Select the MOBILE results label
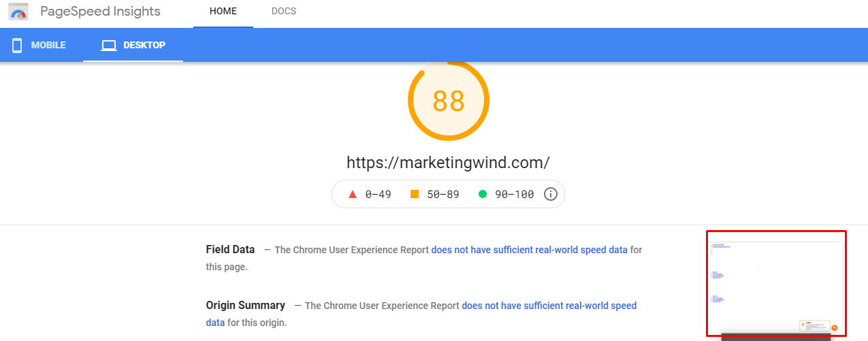The height and width of the screenshot is (341, 868). pos(48,46)
